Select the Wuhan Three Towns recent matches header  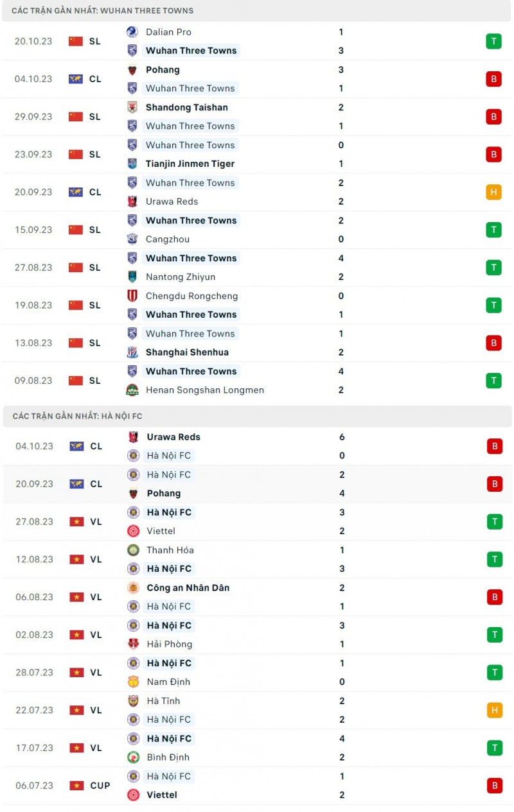click(103, 11)
